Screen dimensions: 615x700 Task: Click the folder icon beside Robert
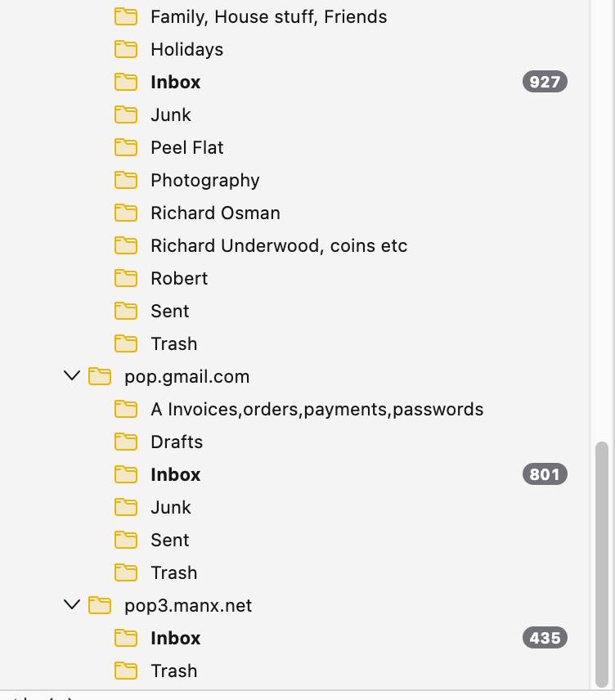coord(125,278)
